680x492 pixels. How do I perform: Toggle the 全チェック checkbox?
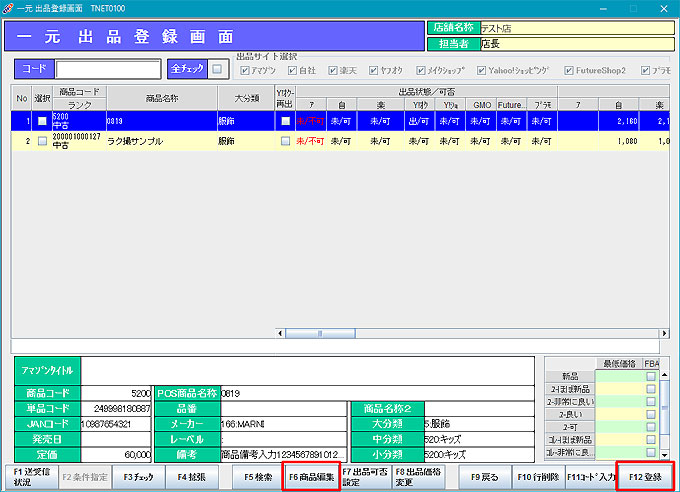217,69
